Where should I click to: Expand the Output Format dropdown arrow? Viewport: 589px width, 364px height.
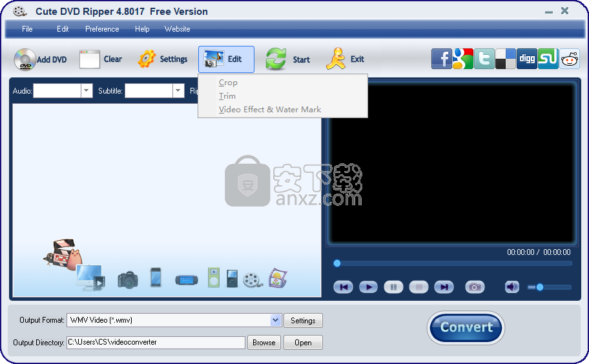click(x=276, y=320)
